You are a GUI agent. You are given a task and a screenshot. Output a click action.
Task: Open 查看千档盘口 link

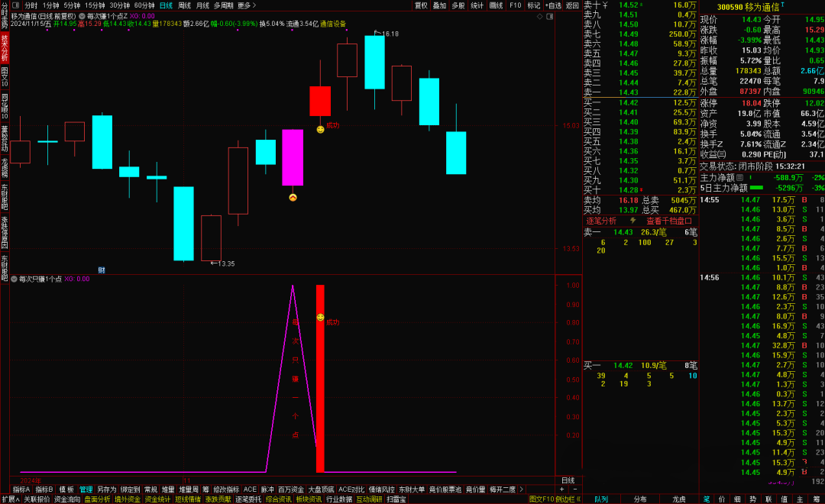click(669, 221)
